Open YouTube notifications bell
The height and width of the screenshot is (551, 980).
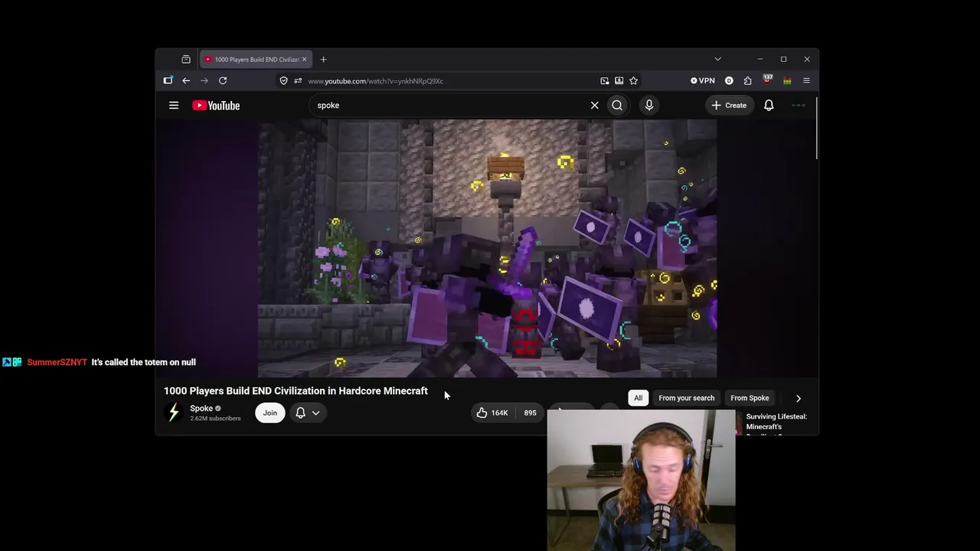[769, 106]
